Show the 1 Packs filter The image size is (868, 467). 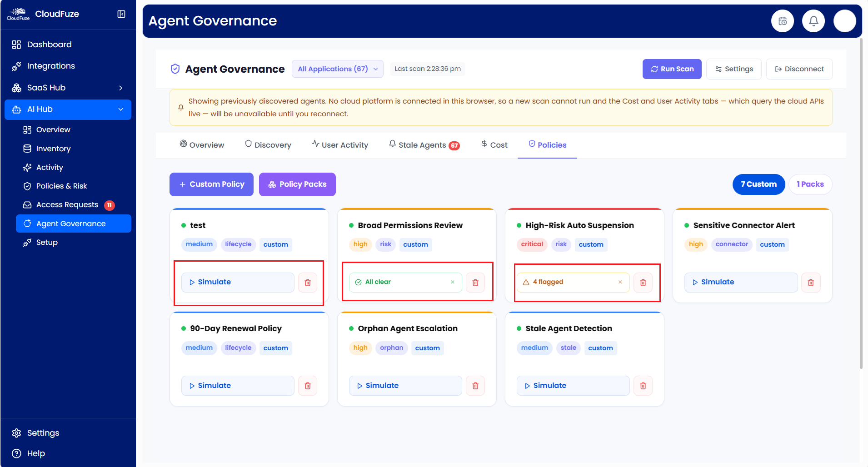click(x=810, y=184)
